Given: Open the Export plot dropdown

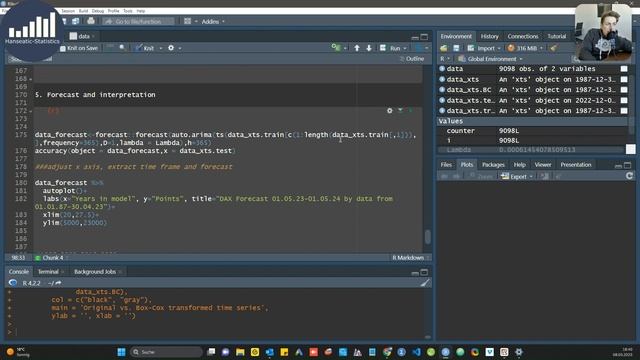Looking at the screenshot, I should click(517, 176).
